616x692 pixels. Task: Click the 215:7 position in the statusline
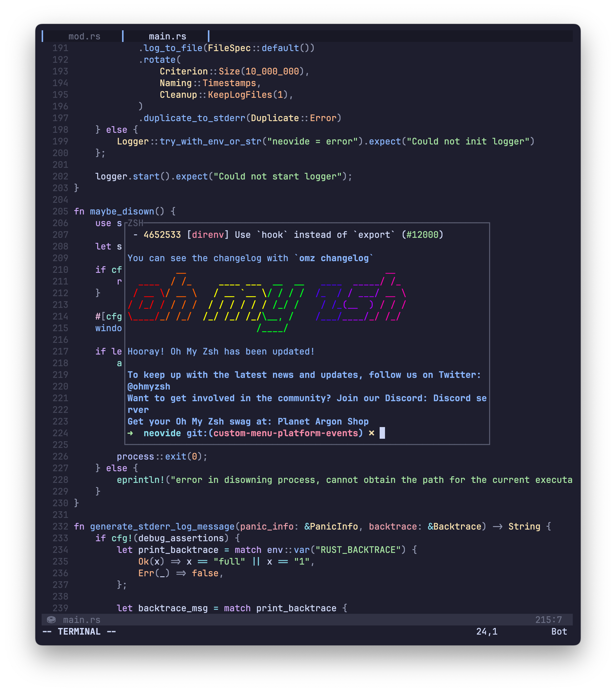point(548,619)
